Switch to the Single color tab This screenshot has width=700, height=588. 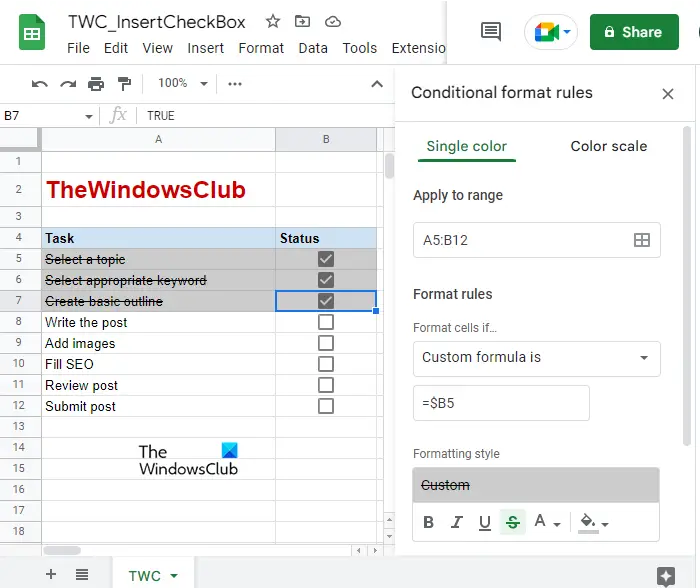[467, 146]
